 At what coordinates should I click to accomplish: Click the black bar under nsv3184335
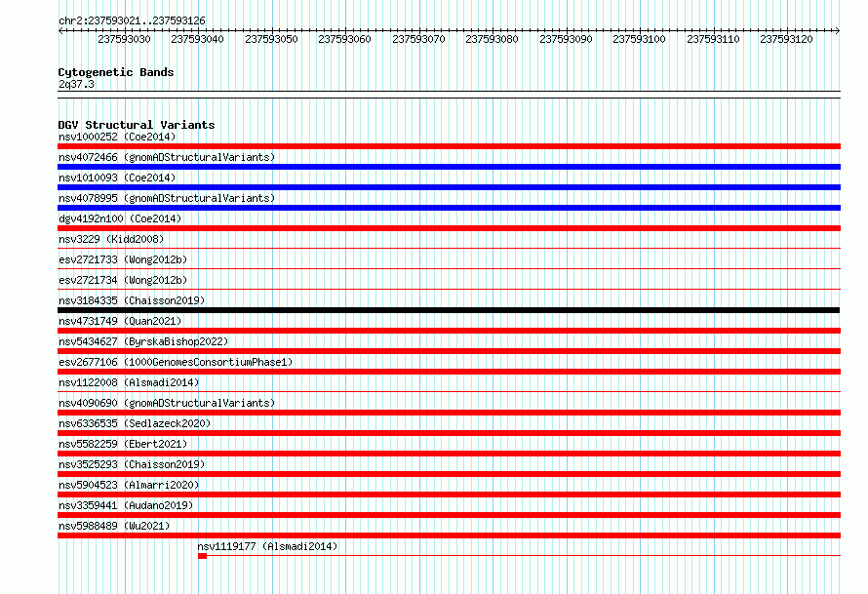tap(449, 310)
